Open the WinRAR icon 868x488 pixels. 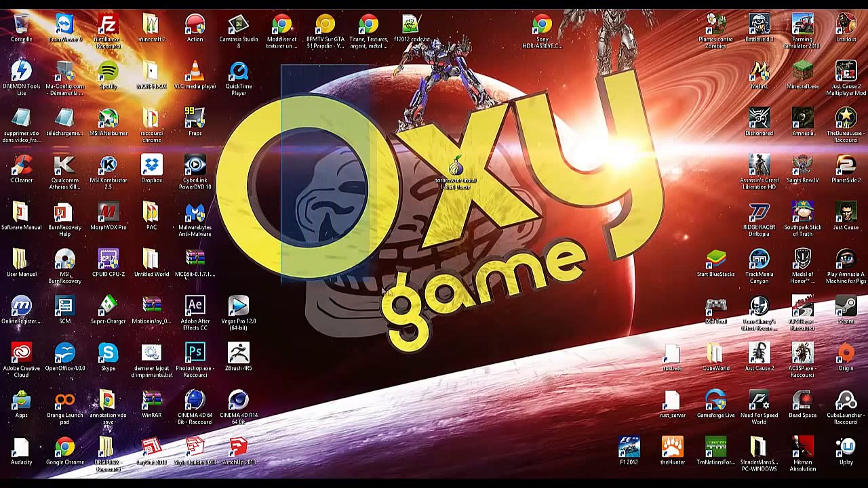coord(151,401)
